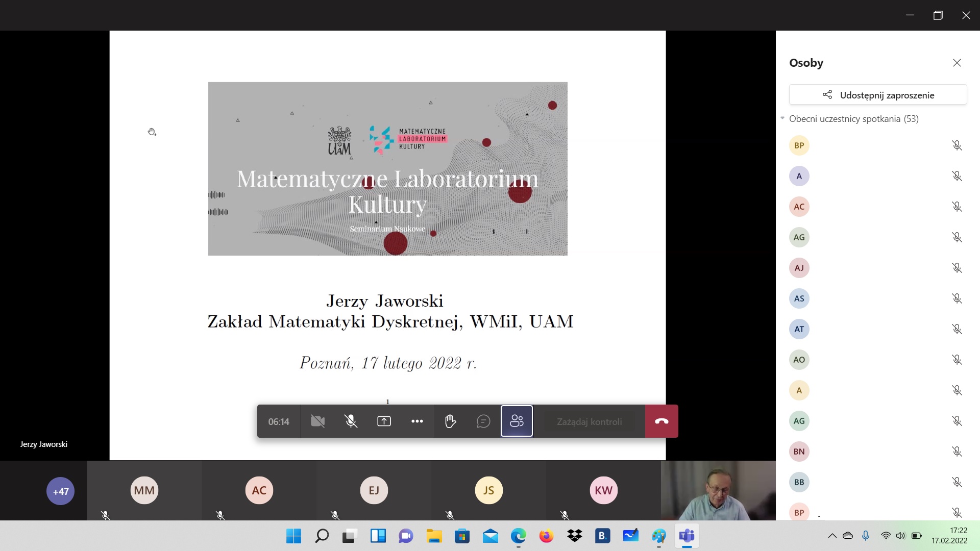
Task: Click the share content icon
Action: [384, 421]
